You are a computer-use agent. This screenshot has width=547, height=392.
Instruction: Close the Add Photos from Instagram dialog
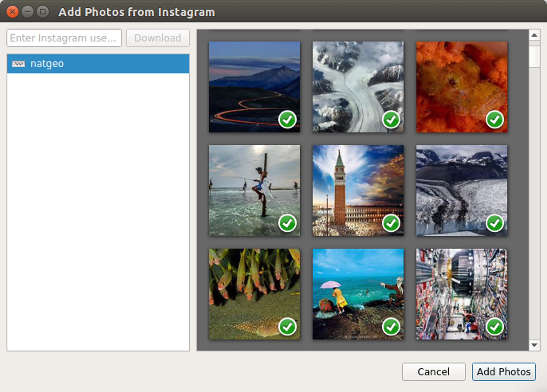click(12, 12)
